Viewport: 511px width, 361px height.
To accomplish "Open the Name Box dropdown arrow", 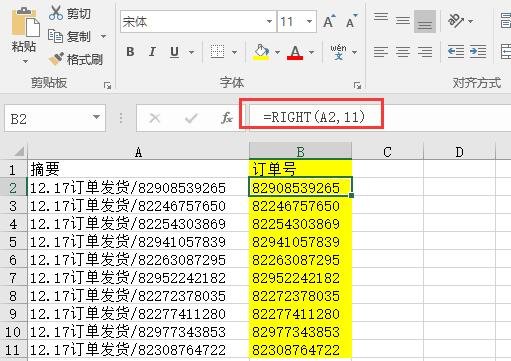I will (x=97, y=117).
